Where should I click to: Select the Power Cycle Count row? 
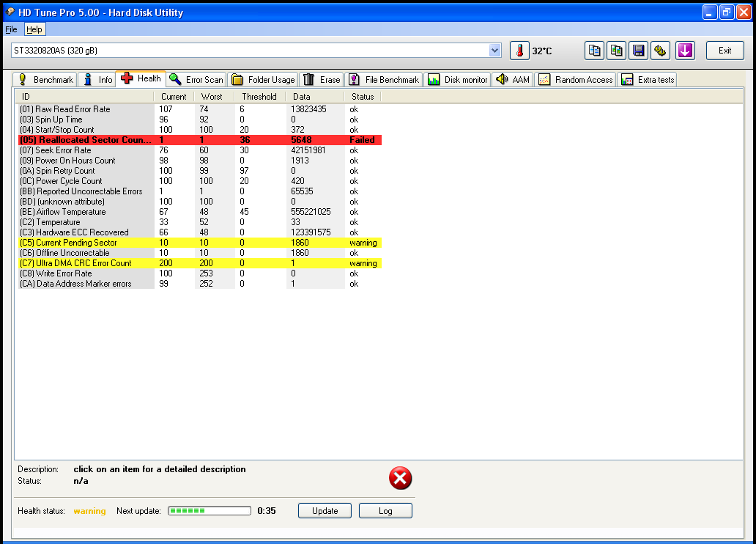pos(200,181)
